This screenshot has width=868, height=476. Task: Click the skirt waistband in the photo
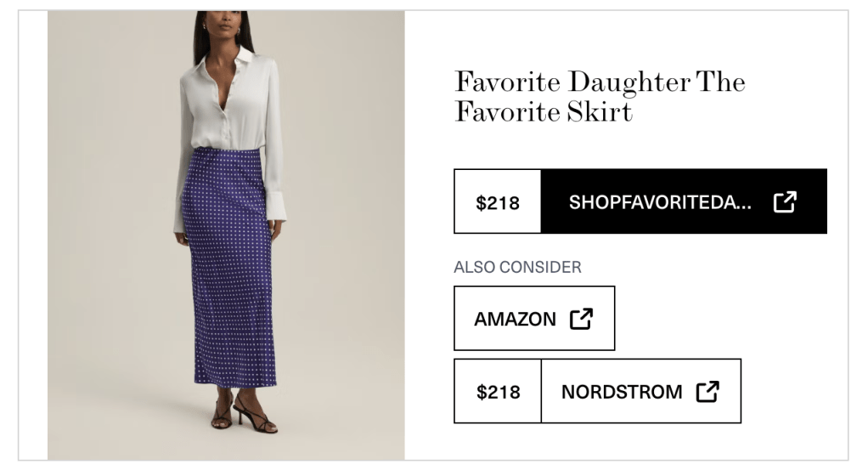click(x=226, y=153)
